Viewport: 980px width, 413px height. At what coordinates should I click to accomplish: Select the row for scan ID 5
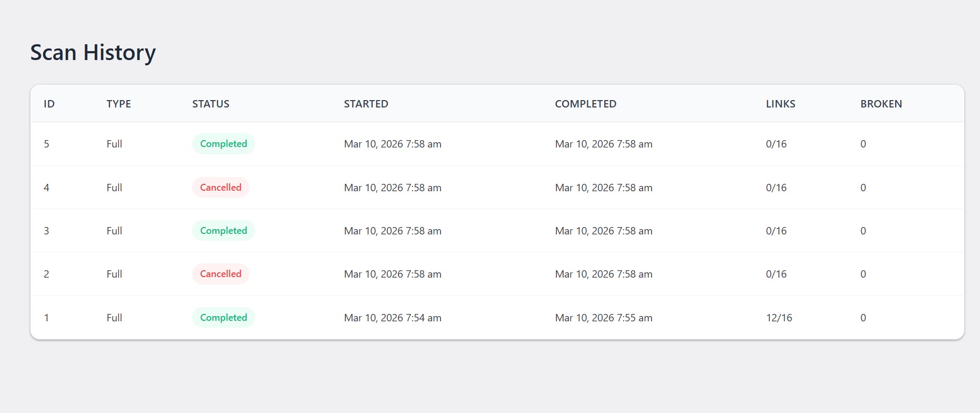point(474,143)
